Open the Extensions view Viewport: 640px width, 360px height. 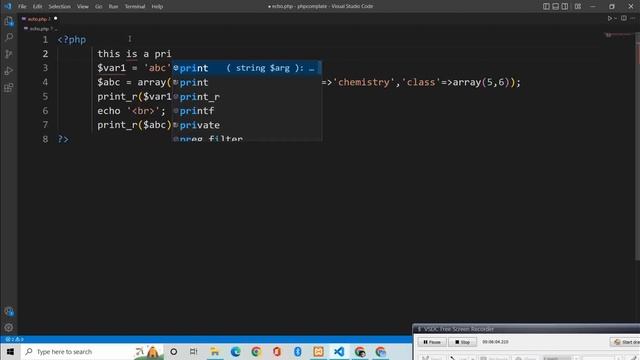coord(9,87)
